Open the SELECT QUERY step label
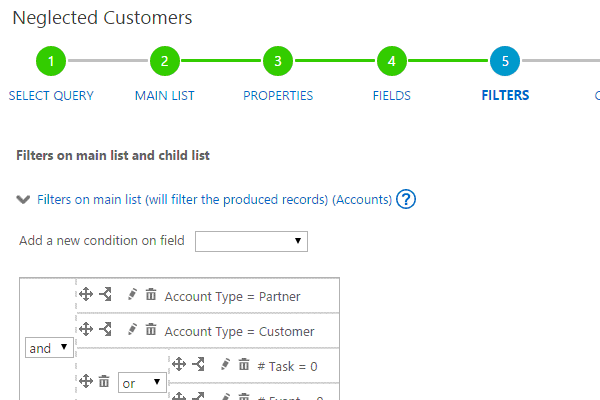 tap(51, 96)
